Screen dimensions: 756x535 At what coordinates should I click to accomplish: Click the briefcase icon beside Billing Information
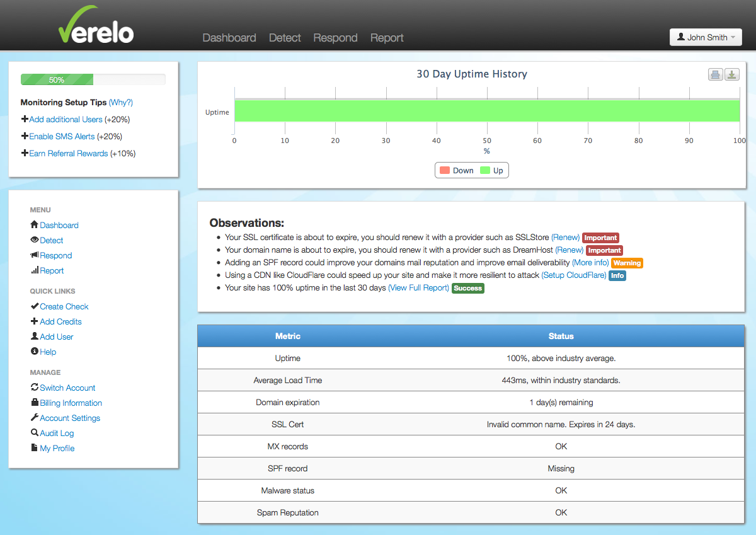coord(35,403)
